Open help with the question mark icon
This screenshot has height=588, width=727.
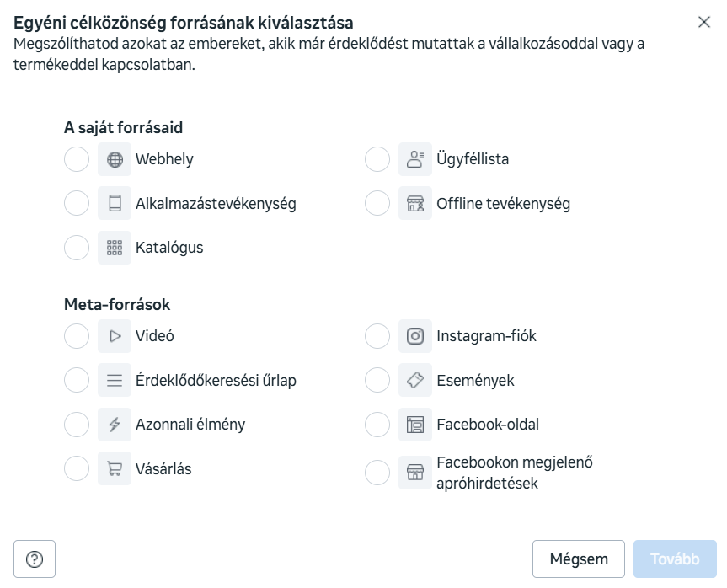tap(35, 559)
